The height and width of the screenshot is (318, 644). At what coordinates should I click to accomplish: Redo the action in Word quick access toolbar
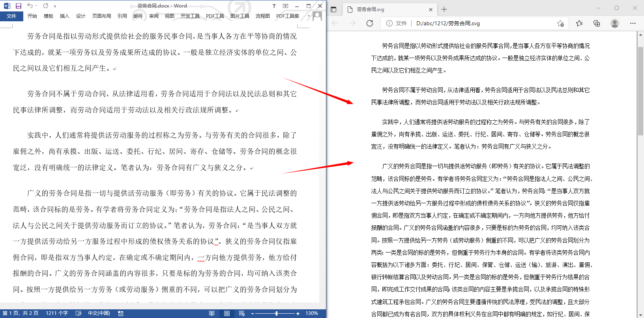point(45,6)
